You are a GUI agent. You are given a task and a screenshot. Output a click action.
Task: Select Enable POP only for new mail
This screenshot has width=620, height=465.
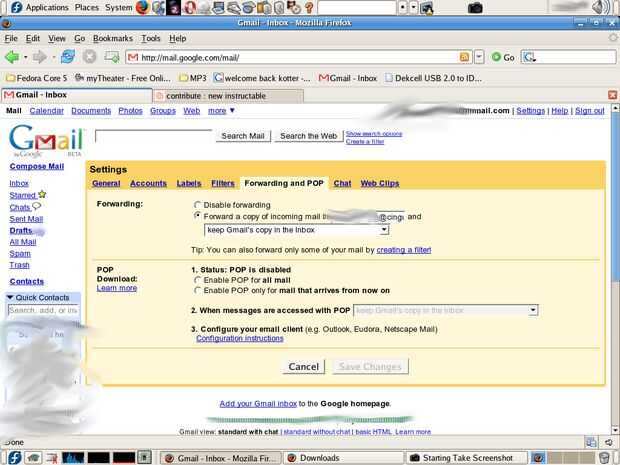(197, 290)
